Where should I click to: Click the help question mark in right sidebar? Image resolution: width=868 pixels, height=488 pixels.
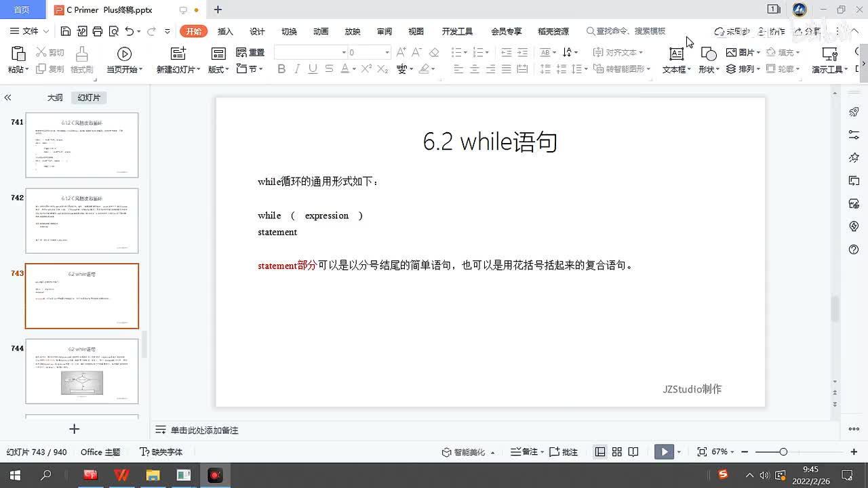tap(854, 250)
